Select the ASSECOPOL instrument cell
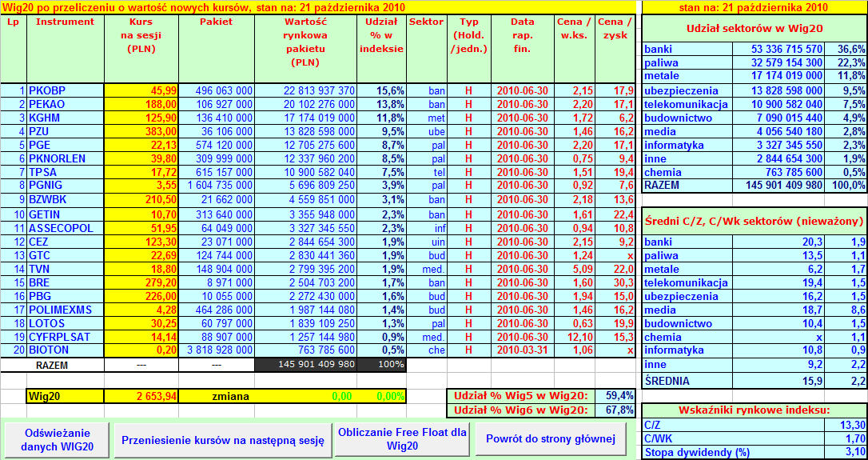 pyautogui.click(x=66, y=228)
